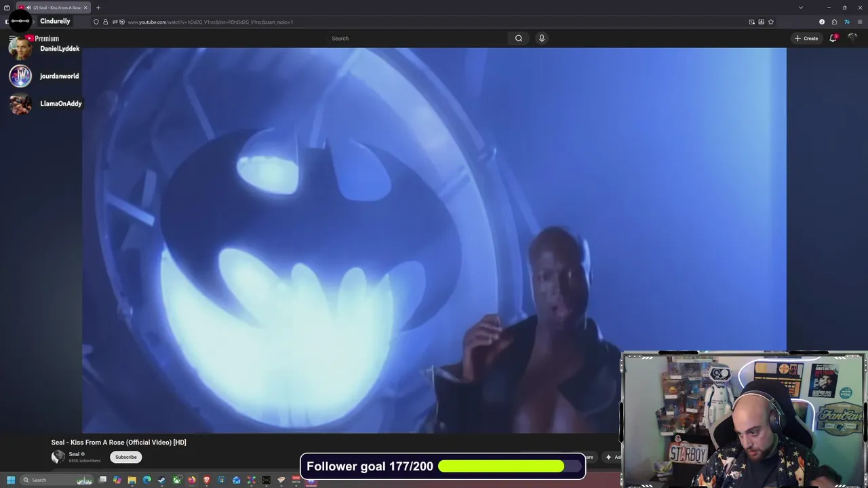868x488 pixels.
Task: Click the Create button
Action: (x=806, y=39)
